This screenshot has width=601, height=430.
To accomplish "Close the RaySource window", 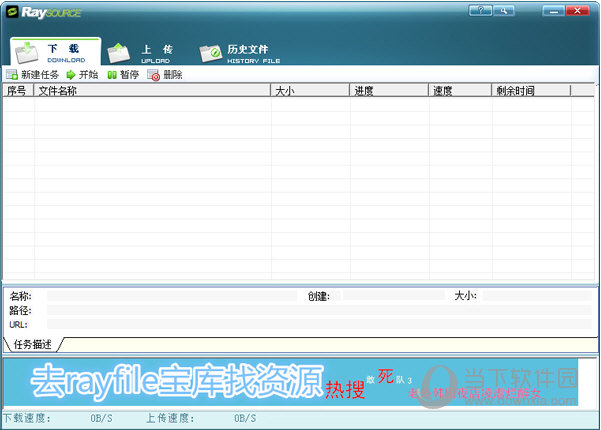I will (577, 10).
